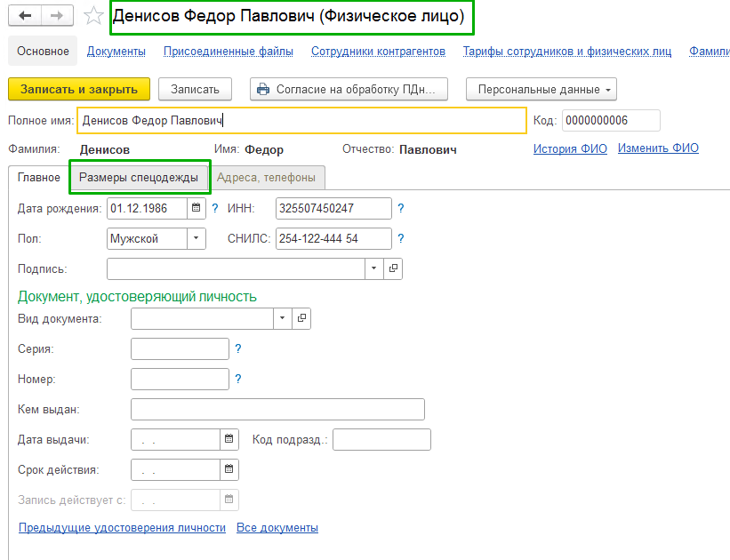Viewport: 730px width, 560px height.
Task: Click the forward navigation arrow
Action: 57,16
